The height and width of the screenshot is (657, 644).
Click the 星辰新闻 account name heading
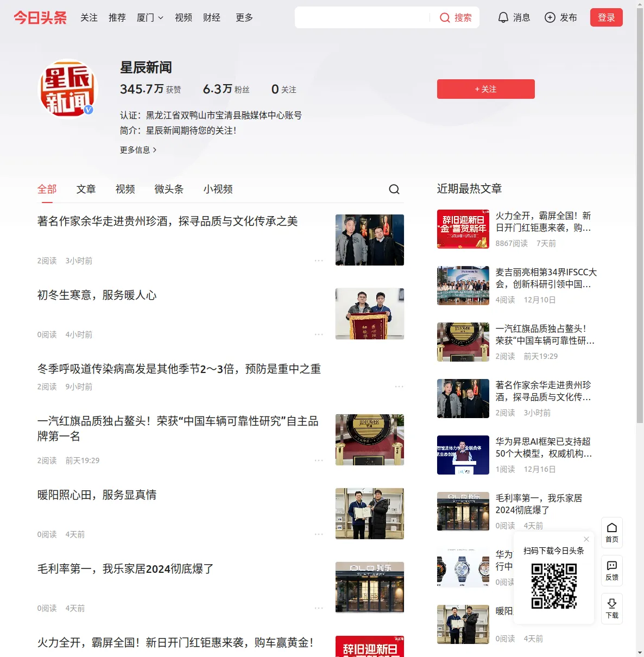(x=146, y=68)
